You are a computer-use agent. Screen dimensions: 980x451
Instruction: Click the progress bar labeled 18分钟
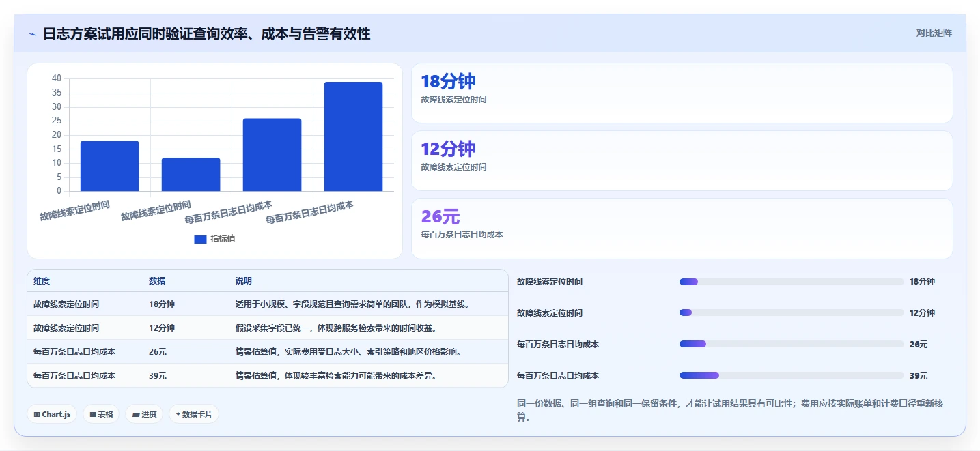[792, 282]
